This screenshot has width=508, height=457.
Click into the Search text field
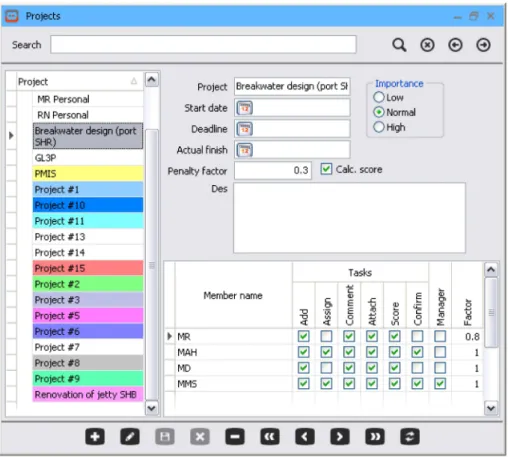pos(203,45)
